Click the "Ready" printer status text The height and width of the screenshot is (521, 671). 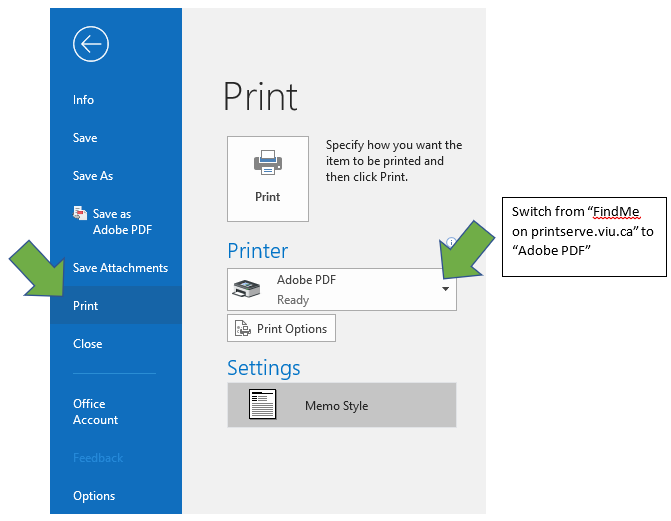pyautogui.click(x=293, y=300)
